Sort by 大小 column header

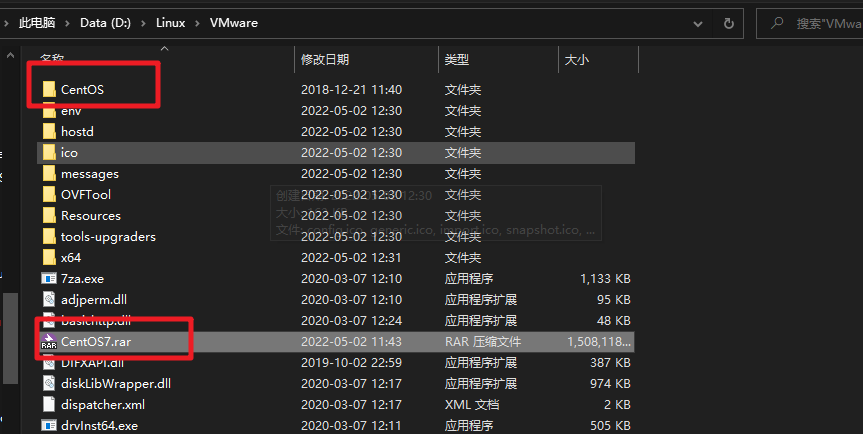576,59
